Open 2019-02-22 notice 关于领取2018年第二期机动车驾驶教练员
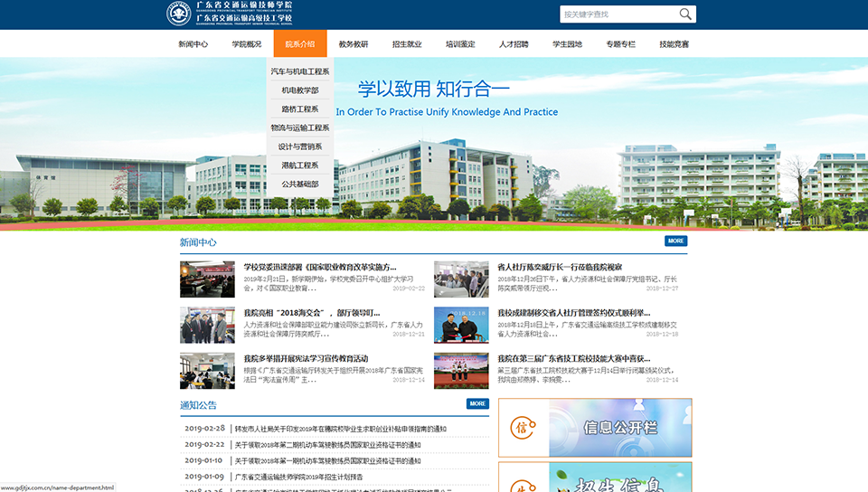 pyautogui.click(x=327, y=445)
